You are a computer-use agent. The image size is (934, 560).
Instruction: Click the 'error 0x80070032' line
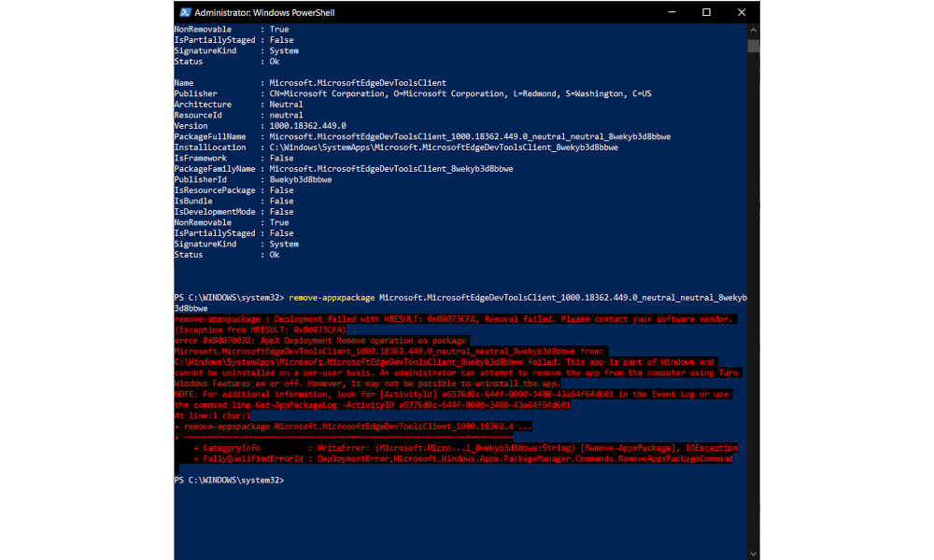coord(320,341)
